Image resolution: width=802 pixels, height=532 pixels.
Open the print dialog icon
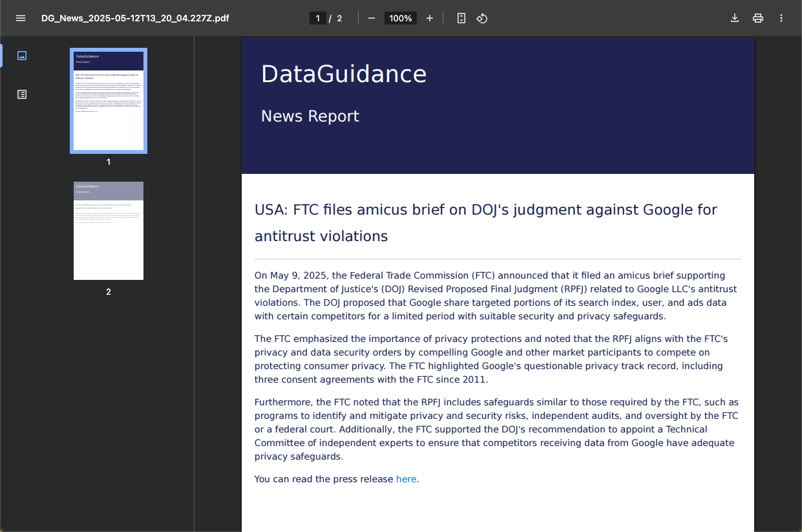click(758, 18)
